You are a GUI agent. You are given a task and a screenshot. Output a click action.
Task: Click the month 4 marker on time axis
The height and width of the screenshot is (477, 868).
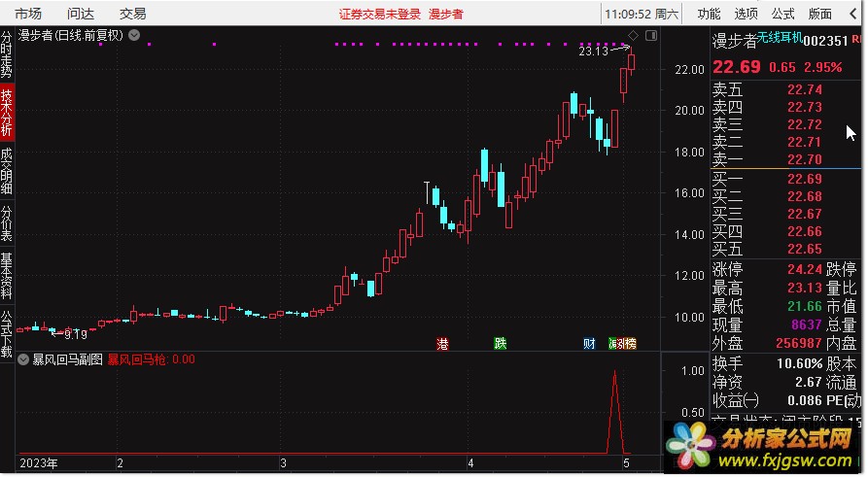[x=470, y=463]
